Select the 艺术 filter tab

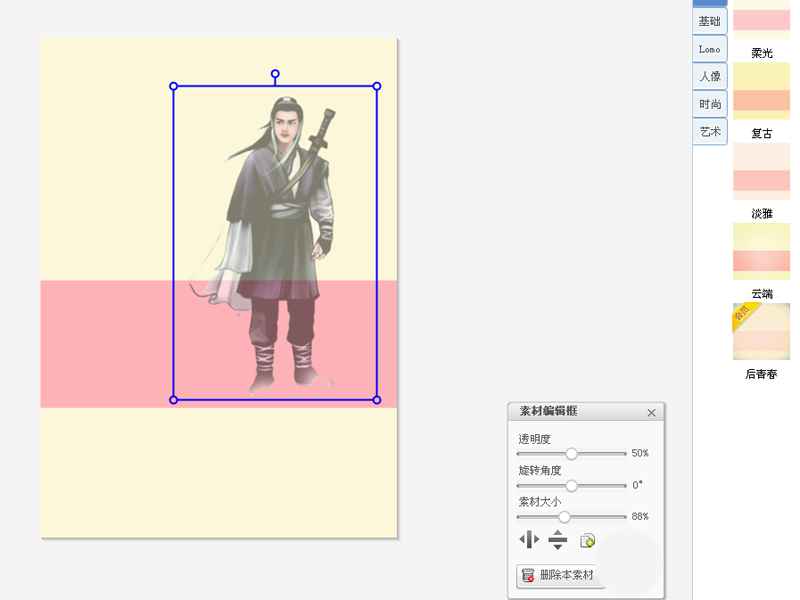tap(710, 132)
